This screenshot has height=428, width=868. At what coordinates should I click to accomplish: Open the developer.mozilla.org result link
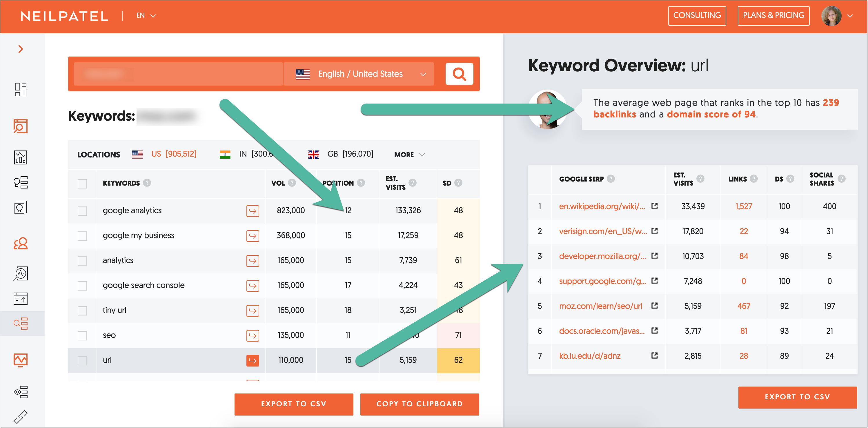coord(602,256)
